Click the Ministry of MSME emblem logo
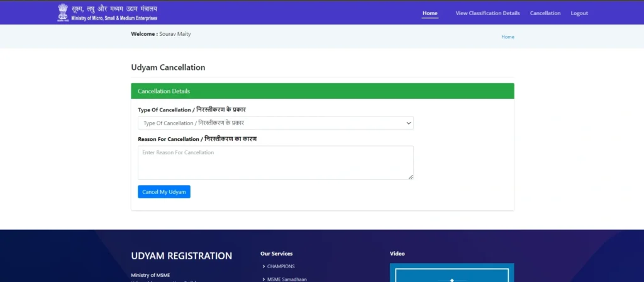This screenshot has width=644, height=282. (x=63, y=13)
